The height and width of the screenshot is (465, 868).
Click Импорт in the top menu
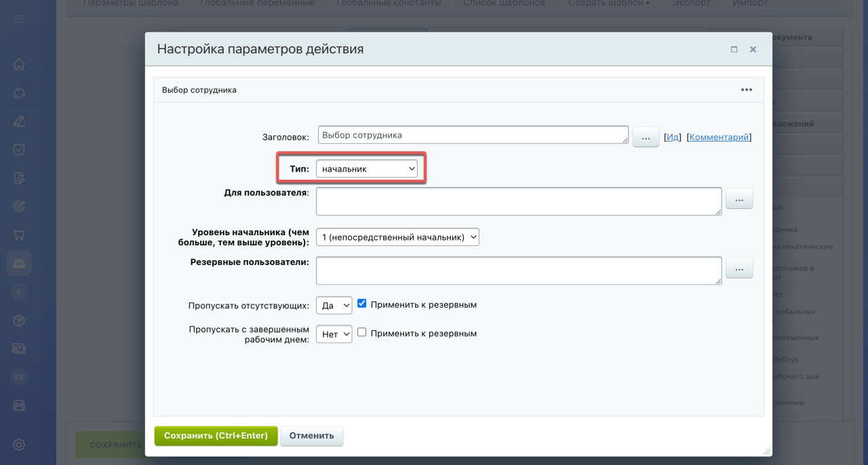coord(750,3)
